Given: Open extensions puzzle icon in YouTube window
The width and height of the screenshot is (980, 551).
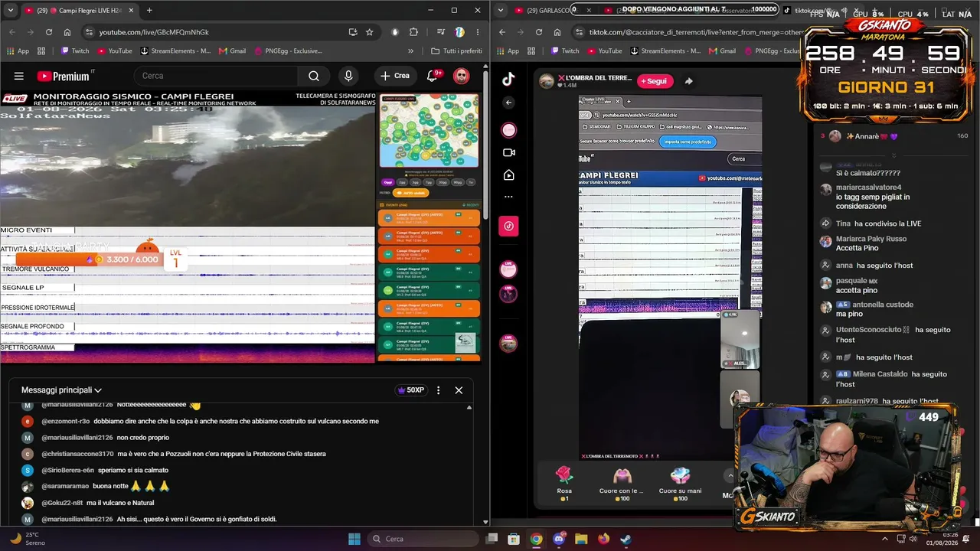Looking at the screenshot, I should [x=414, y=32].
